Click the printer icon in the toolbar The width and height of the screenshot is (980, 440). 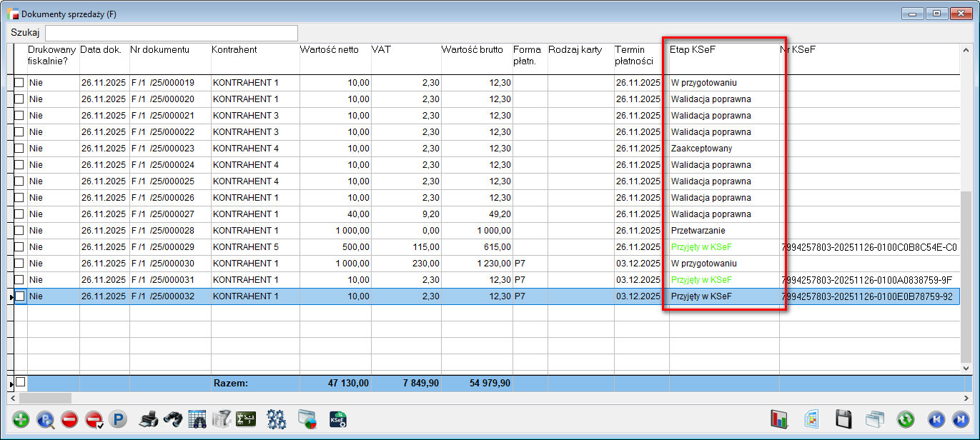[x=148, y=420]
